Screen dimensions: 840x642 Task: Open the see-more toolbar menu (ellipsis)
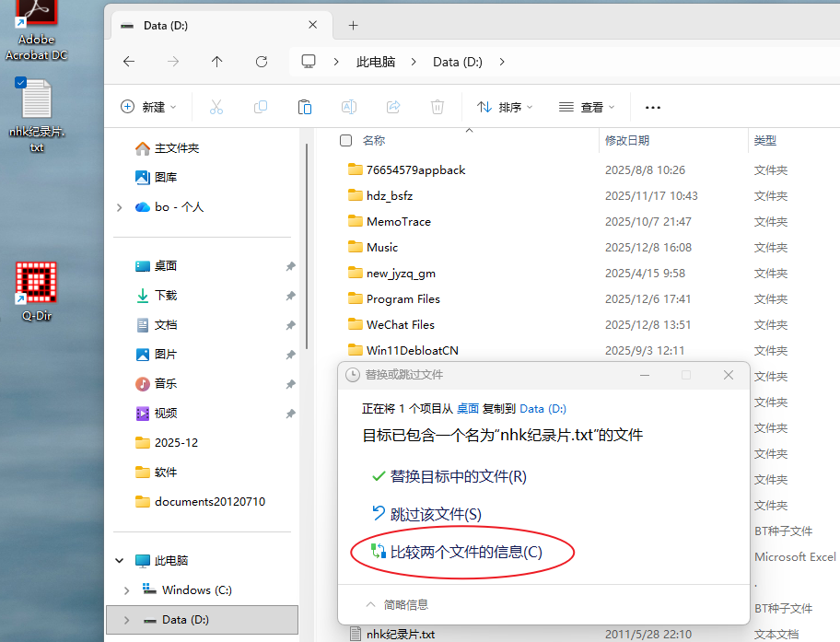[x=652, y=107]
